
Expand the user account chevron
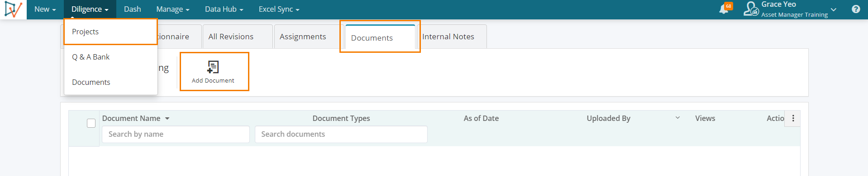(x=834, y=9)
